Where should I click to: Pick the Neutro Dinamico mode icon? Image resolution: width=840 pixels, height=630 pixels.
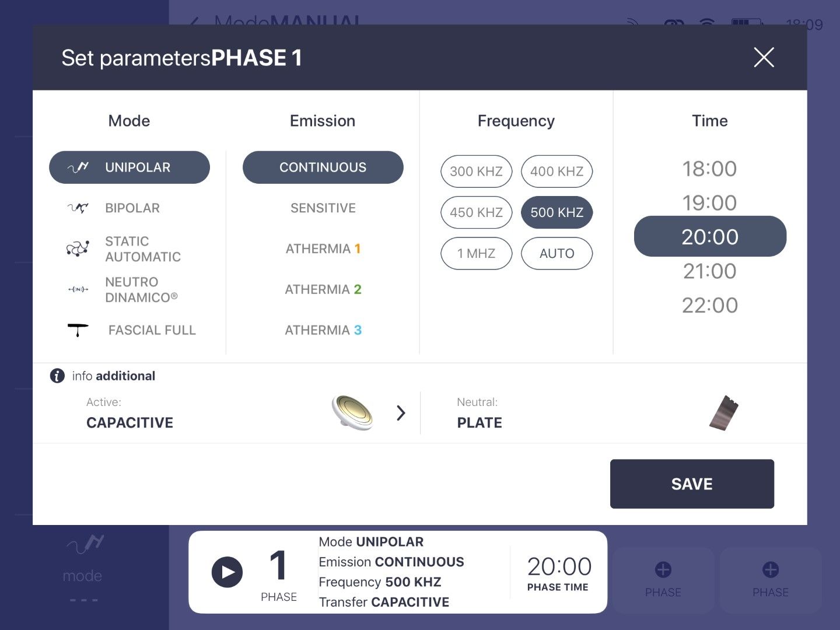[78, 289]
